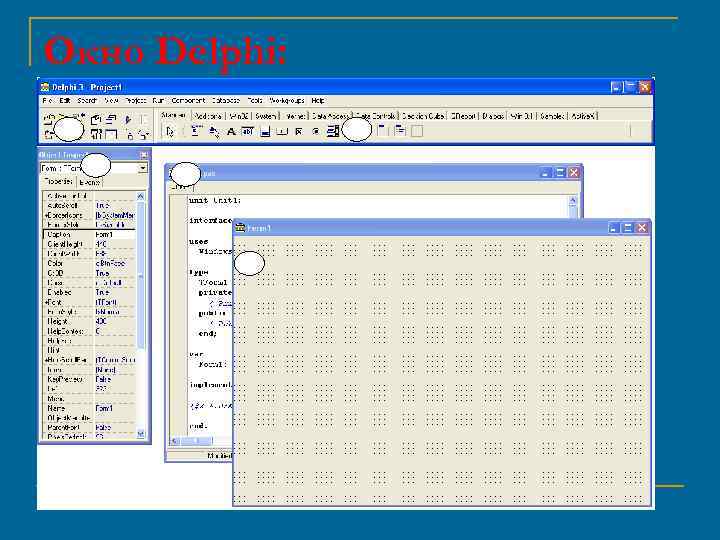Choose the RadioButton component icon
Viewport: 720px width, 540px height.
(316, 132)
